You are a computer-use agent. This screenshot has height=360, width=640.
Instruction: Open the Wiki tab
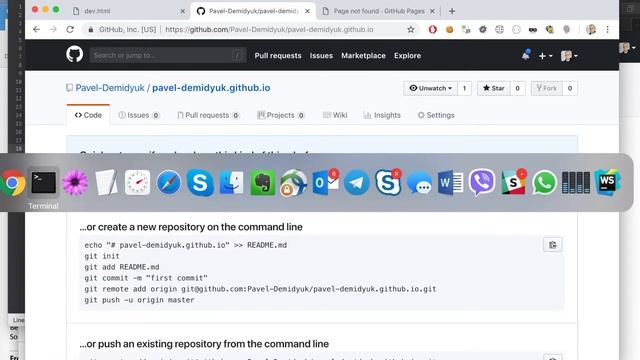[335, 115]
